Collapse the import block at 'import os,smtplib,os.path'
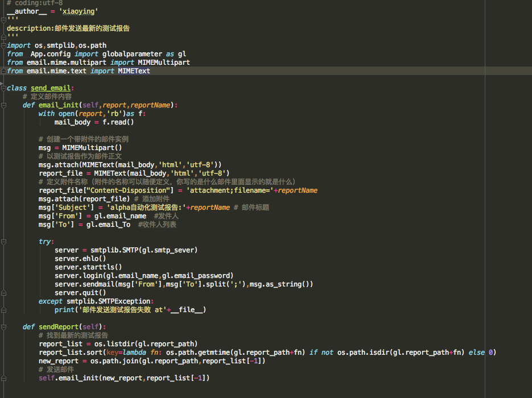This screenshot has height=398, width=532. tap(3, 45)
